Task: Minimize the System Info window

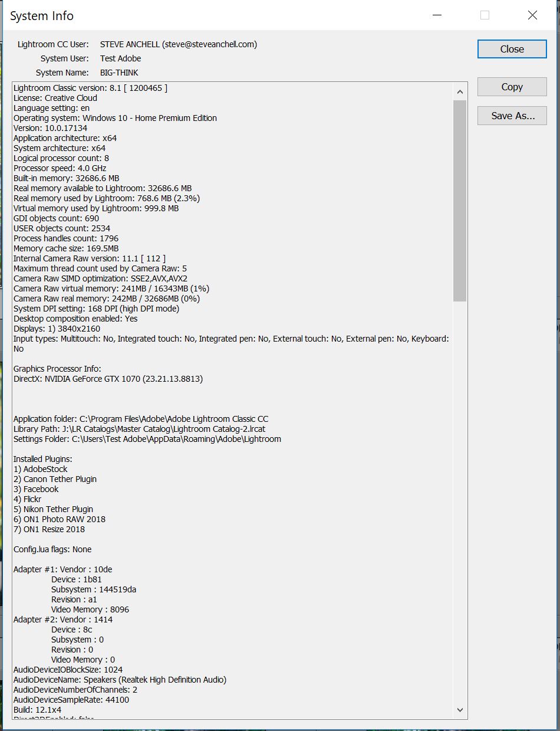Action: point(437,15)
